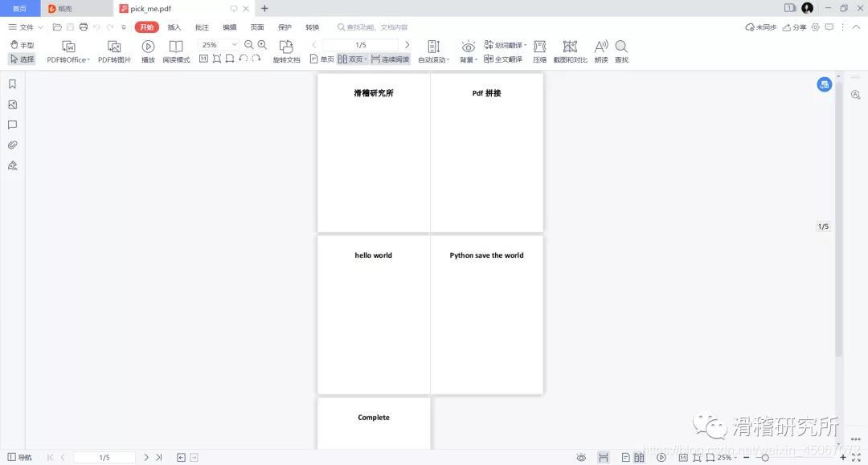This screenshot has height=465, width=868.
Task: Open the 转换 ribbon tab
Action: pyautogui.click(x=312, y=27)
